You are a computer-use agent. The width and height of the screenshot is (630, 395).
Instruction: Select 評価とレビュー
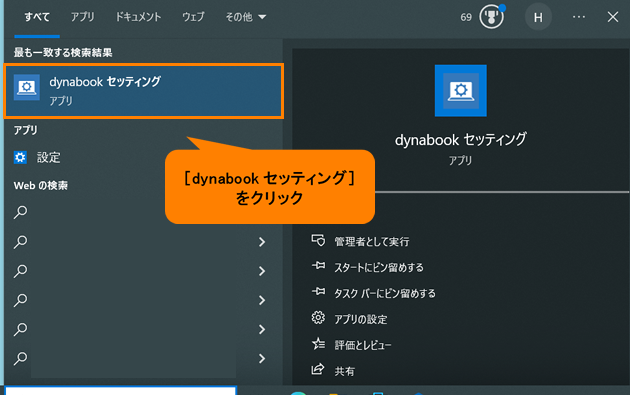tap(363, 345)
